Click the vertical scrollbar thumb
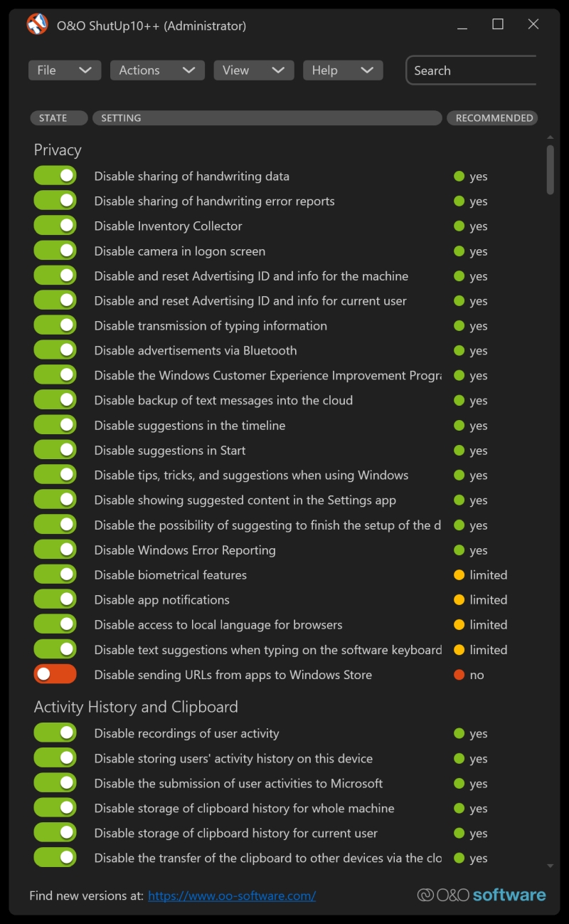The height and width of the screenshot is (924, 569). [550, 169]
